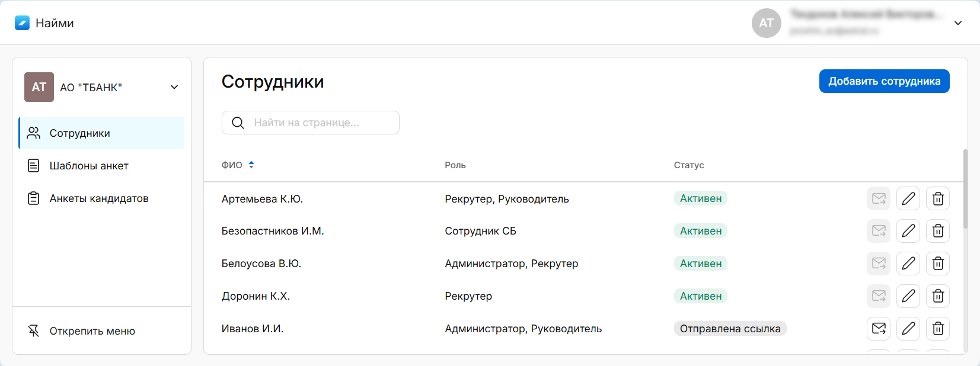The height and width of the screenshot is (366, 980).
Task: Delete employee Артемьева К.Ю.
Action: [x=937, y=198]
